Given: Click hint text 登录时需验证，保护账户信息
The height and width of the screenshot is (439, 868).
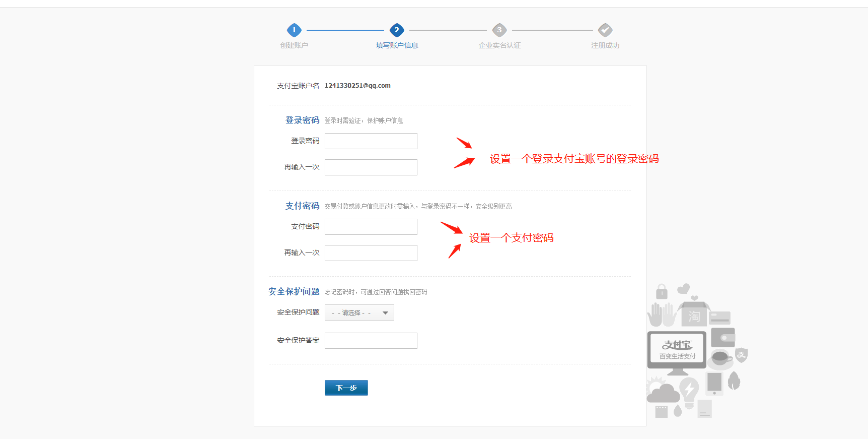Looking at the screenshot, I should [364, 120].
